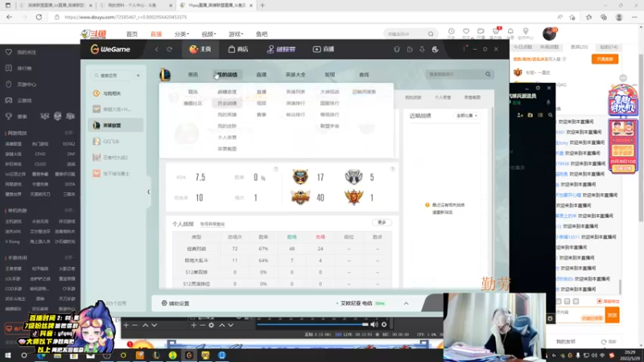Viewport: 644px width, 362px height.
Task: Switch to the 贵宾(20) tab in Douyu panel
Action: [579, 47]
